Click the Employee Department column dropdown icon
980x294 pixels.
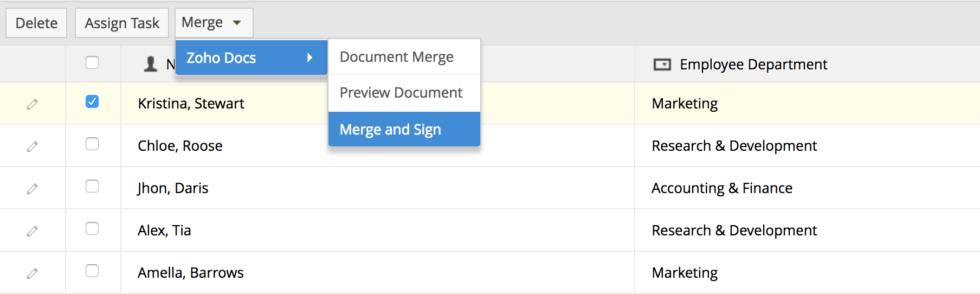pos(662,65)
